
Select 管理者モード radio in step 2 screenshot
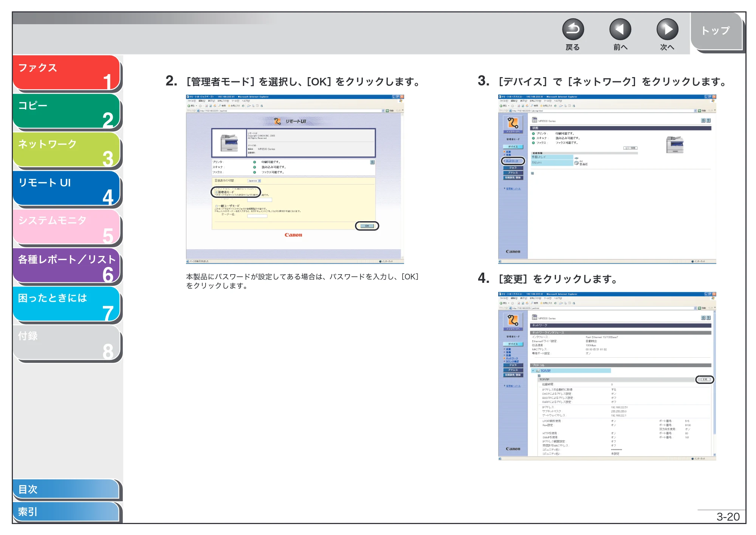pos(217,192)
